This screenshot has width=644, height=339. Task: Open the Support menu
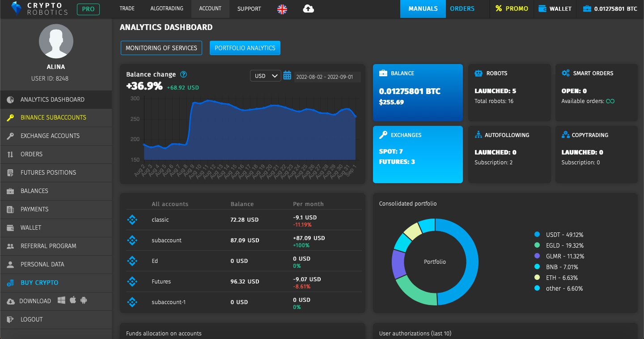coord(249,9)
